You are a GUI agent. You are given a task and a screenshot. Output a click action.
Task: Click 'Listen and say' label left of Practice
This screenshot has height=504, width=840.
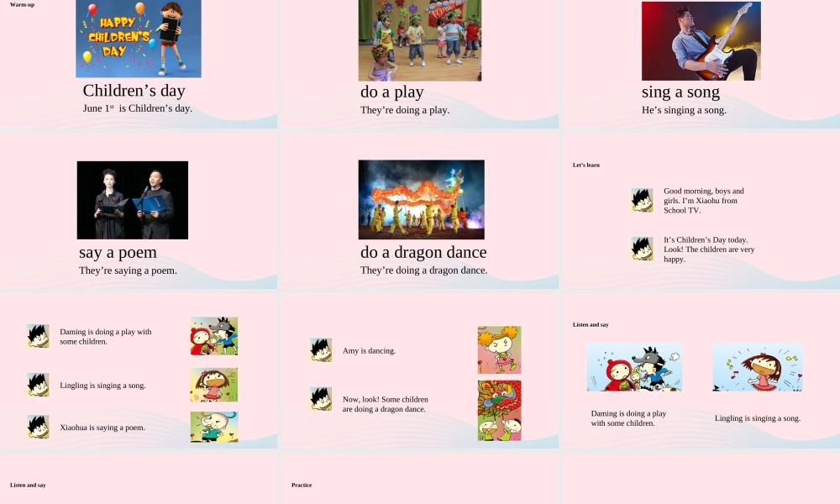tap(28, 485)
